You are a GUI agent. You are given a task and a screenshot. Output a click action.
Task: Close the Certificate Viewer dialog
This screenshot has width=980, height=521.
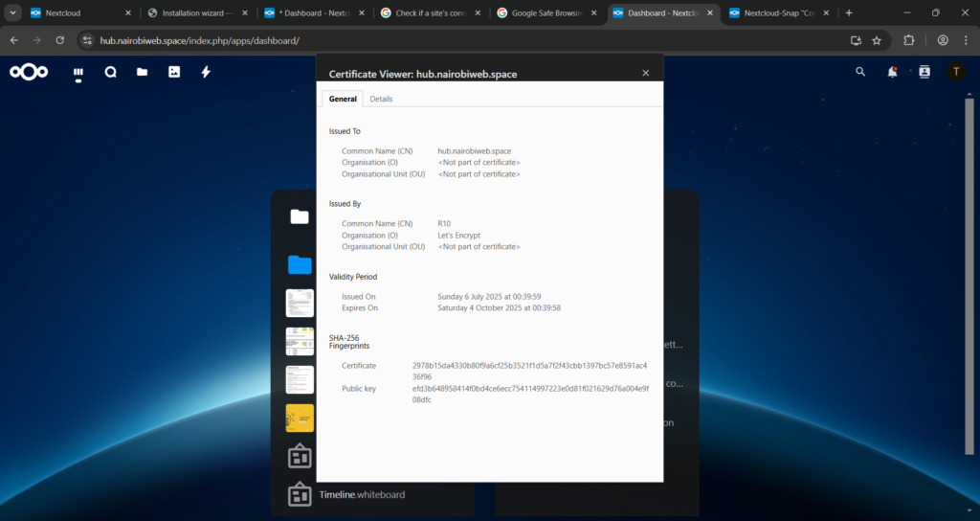[646, 73]
